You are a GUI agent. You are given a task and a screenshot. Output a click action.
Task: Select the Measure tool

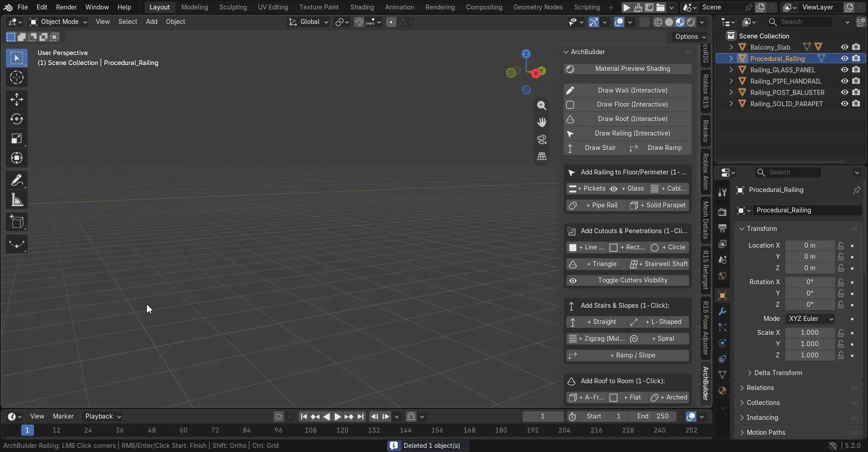click(x=17, y=200)
